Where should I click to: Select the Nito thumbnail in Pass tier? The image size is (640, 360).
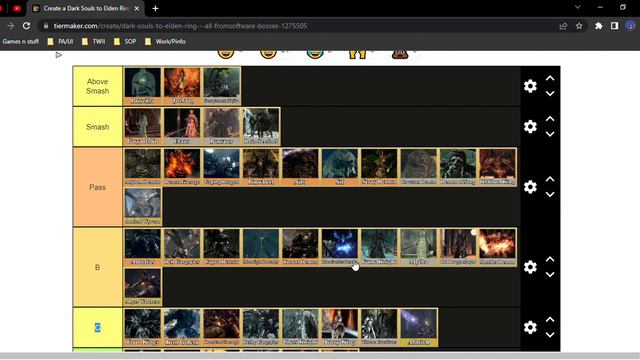coord(300,167)
